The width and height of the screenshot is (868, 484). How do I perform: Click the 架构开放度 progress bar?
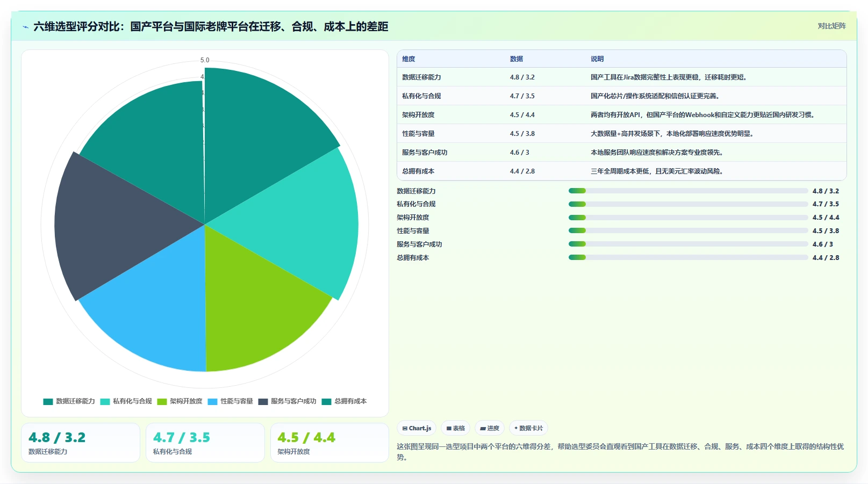pos(688,218)
